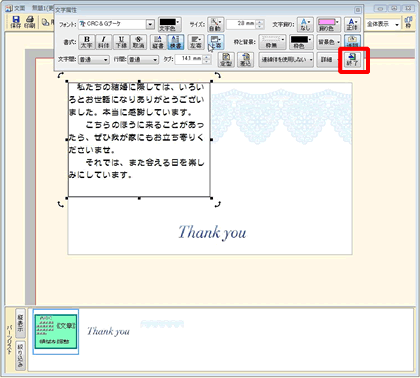Open the fixed phrase 定型 icon
Viewport: 420px width, 378px height.
[226, 59]
